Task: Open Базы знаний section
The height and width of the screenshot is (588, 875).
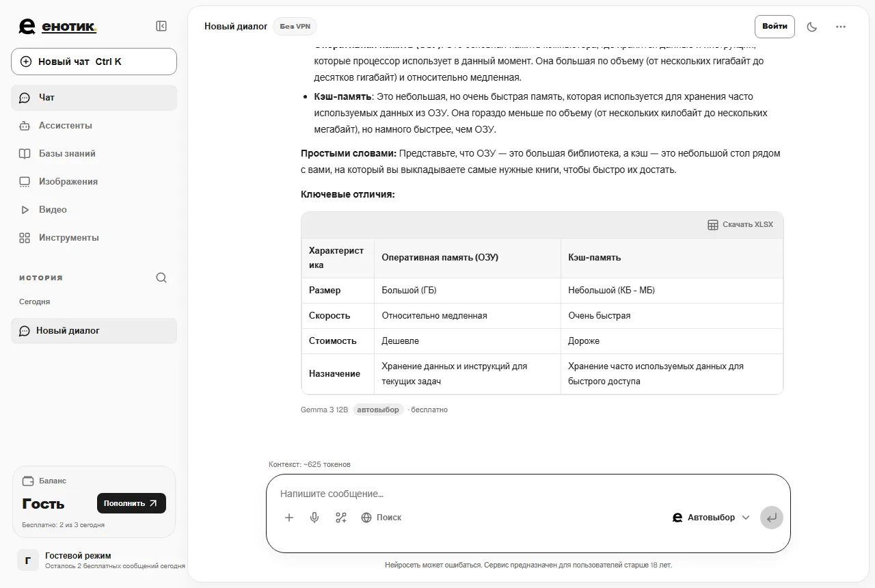Action: click(94, 154)
